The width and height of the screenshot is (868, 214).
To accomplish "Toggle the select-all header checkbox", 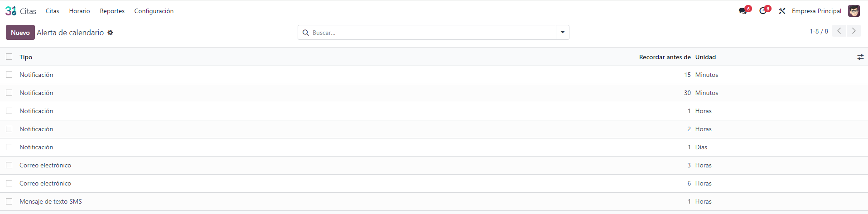I will 9,57.
